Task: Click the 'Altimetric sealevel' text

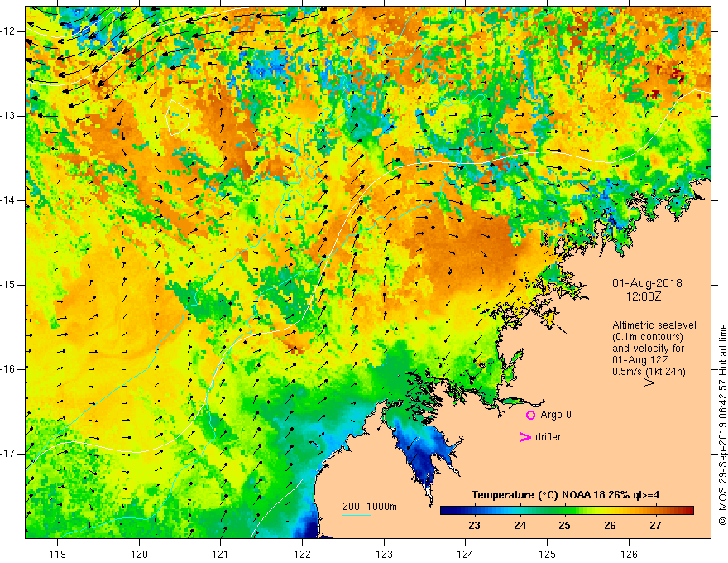Action: pyautogui.click(x=654, y=325)
